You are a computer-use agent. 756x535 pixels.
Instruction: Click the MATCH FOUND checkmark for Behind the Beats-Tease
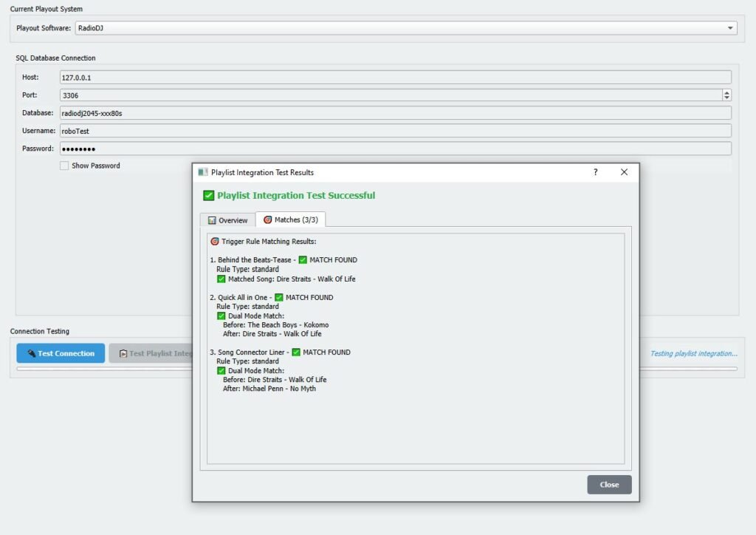[303, 260]
